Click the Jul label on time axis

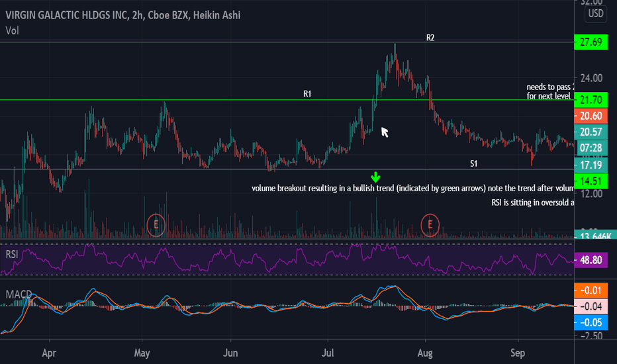[328, 353]
